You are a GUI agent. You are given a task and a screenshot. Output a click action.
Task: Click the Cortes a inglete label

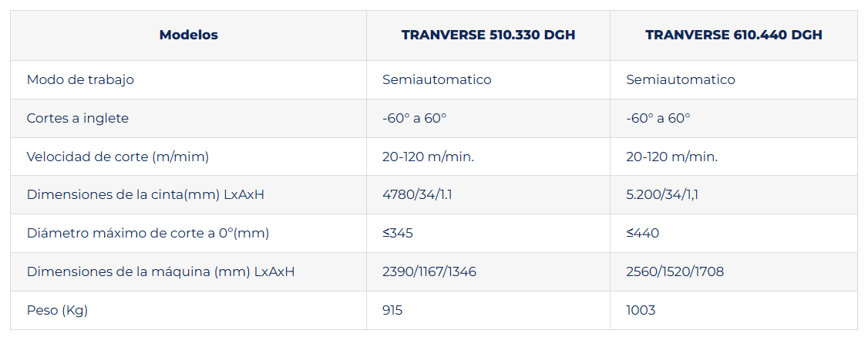(78, 119)
